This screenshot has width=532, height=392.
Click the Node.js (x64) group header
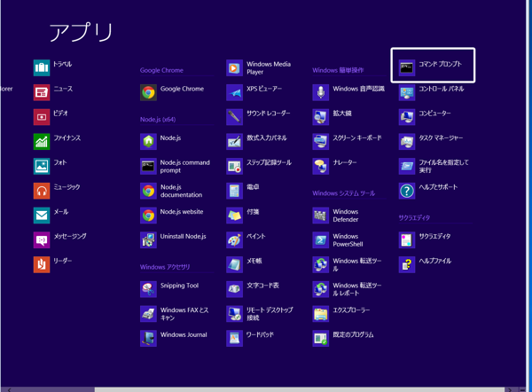[158, 120]
